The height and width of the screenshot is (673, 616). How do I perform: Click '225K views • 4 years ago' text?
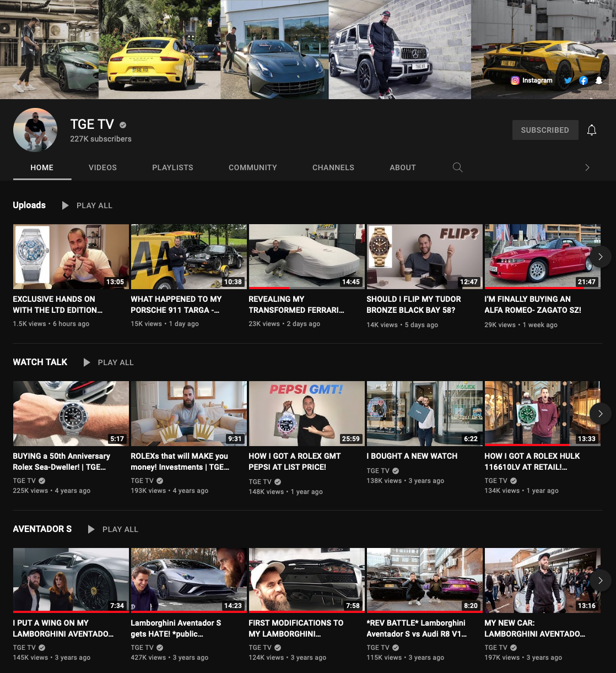click(52, 491)
